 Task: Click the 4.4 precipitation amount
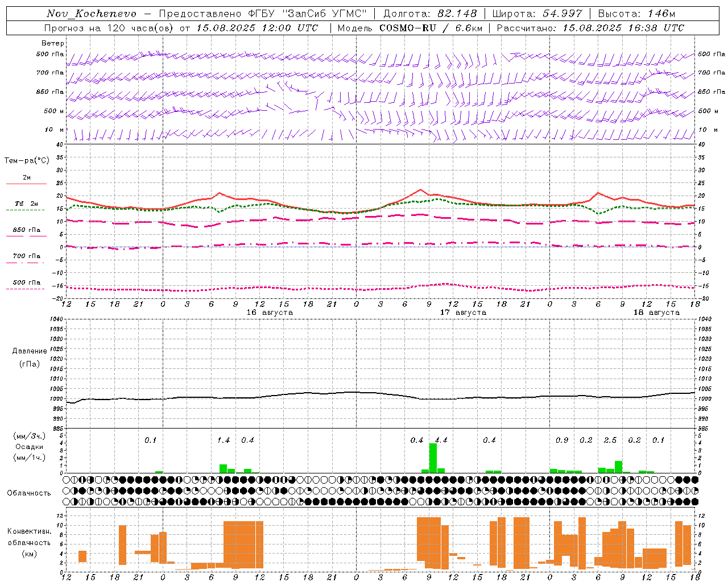[x=441, y=440]
